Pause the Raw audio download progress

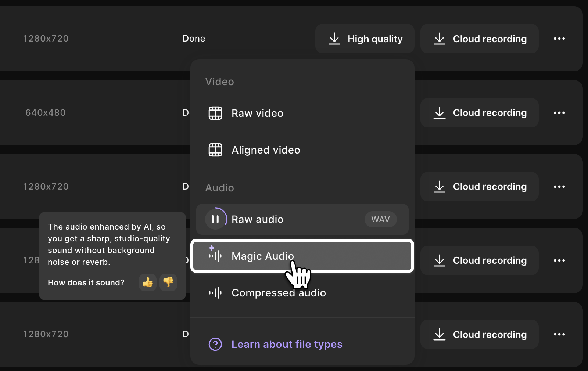[x=215, y=219]
